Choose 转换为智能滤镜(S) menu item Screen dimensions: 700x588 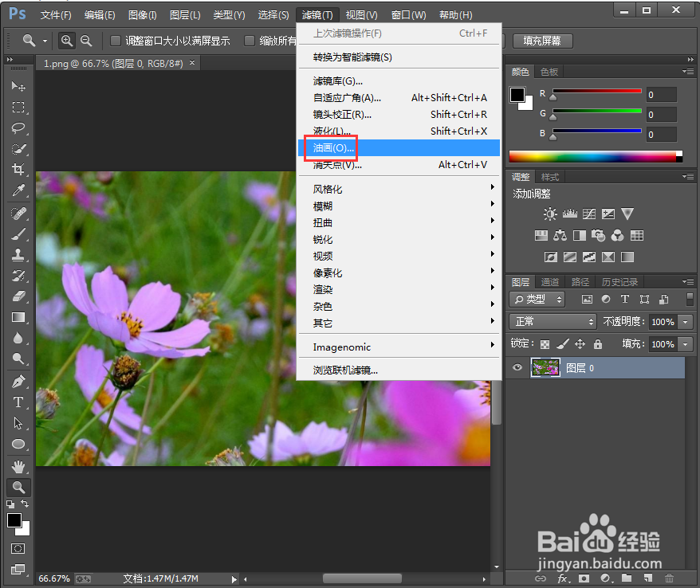point(399,57)
